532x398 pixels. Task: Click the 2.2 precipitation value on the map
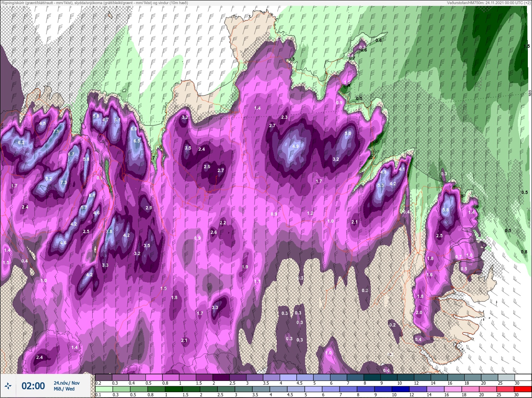[223, 223]
